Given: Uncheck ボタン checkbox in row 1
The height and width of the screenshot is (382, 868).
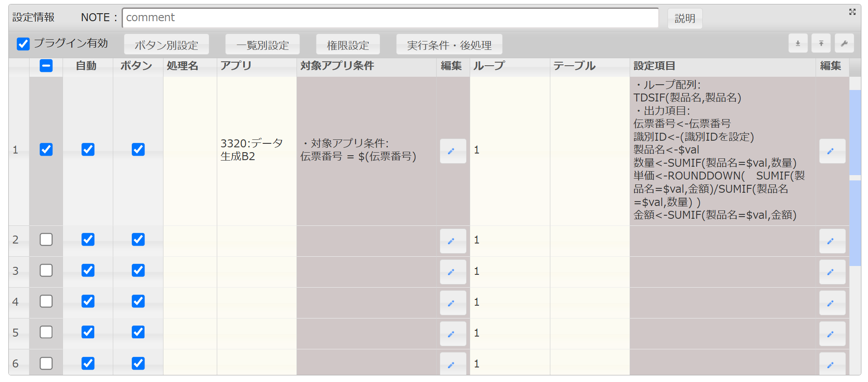Looking at the screenshot, I should pyautogui.click(x=138, y=150).
